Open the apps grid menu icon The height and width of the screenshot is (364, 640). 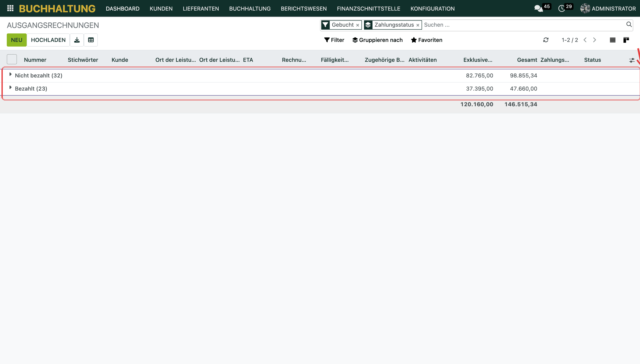tap(10, 8)
